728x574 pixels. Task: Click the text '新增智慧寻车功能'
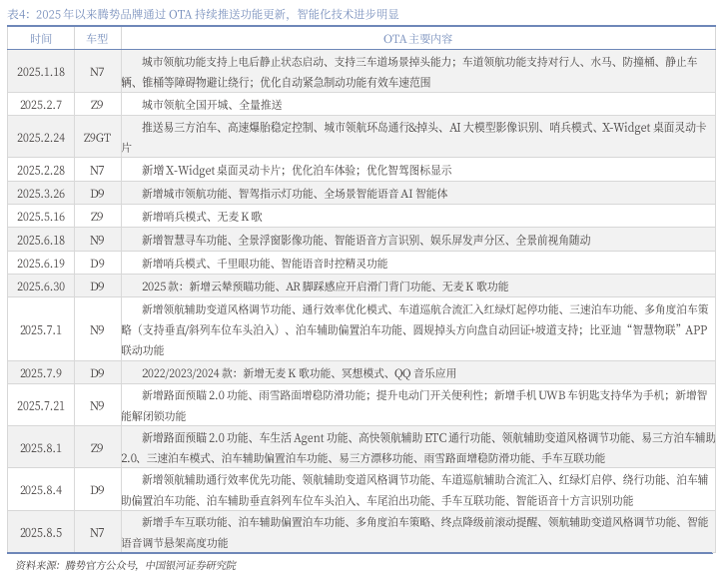tap(185, 240)
